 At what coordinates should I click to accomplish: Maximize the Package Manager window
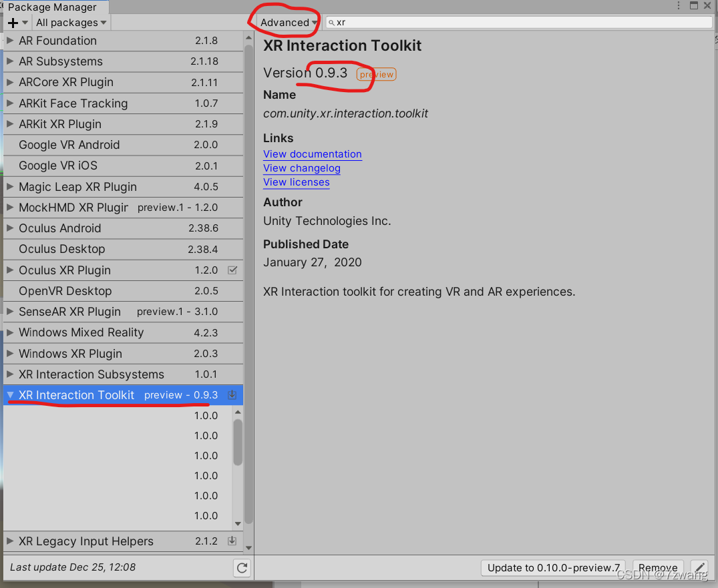coord(694,5)
